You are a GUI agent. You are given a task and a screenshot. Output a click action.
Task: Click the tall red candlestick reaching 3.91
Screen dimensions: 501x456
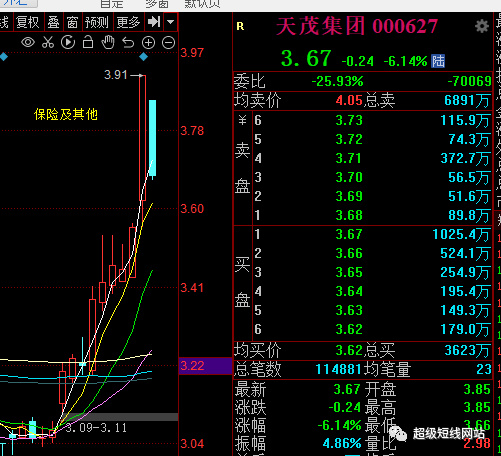click(x=142, y=138)
